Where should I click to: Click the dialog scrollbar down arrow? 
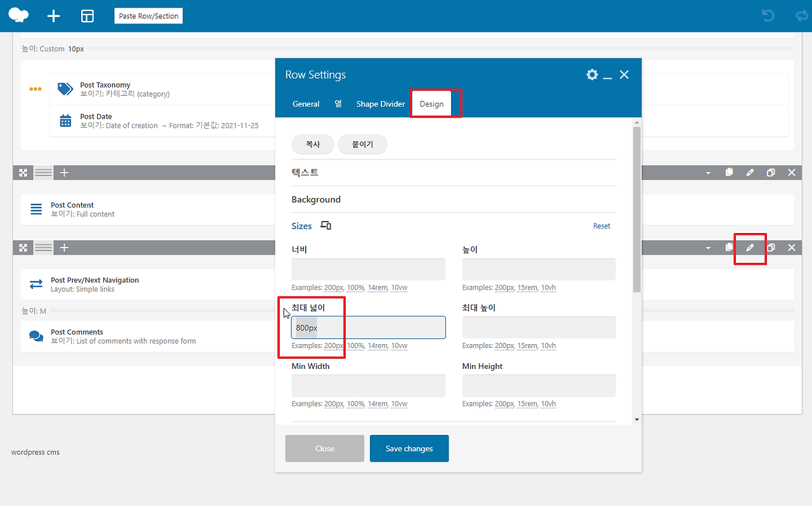coord(637,420)
